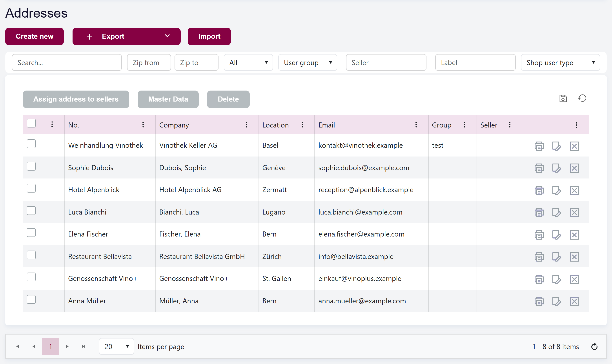Image resolution: width=612 pixels, height=364 pixels.
Task: Save the grid layout settings
Action: coord(563,98)
